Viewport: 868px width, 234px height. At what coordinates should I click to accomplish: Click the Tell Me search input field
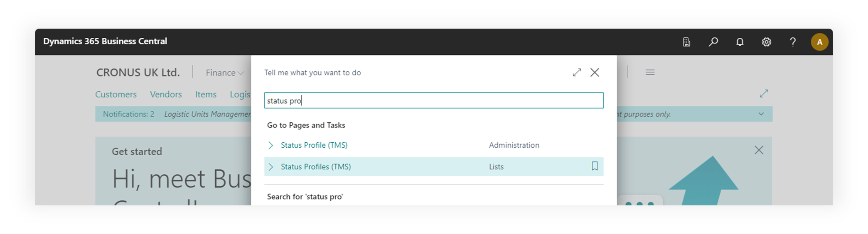click(x=433, y=101)
